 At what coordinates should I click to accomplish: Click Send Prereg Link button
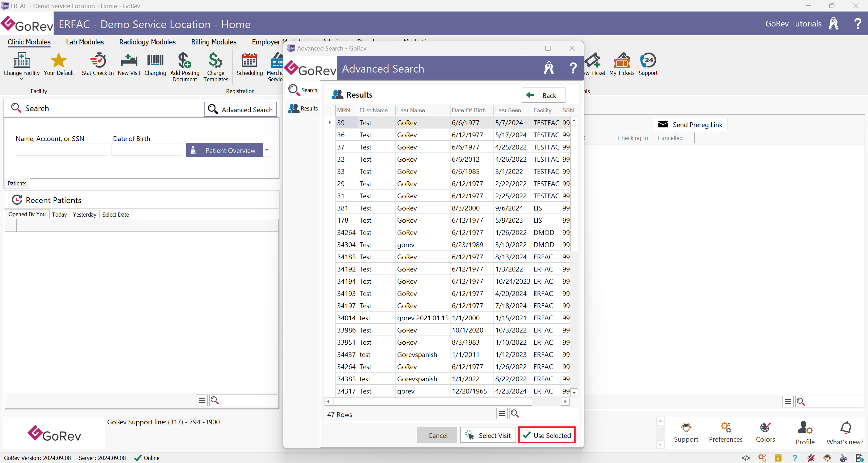click(x=691, y=124)
